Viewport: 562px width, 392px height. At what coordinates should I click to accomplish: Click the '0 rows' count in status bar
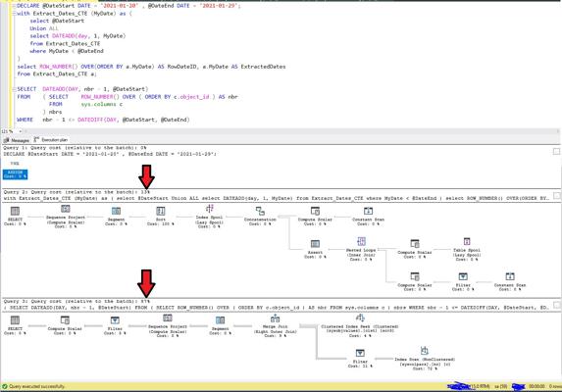(555, 387)
